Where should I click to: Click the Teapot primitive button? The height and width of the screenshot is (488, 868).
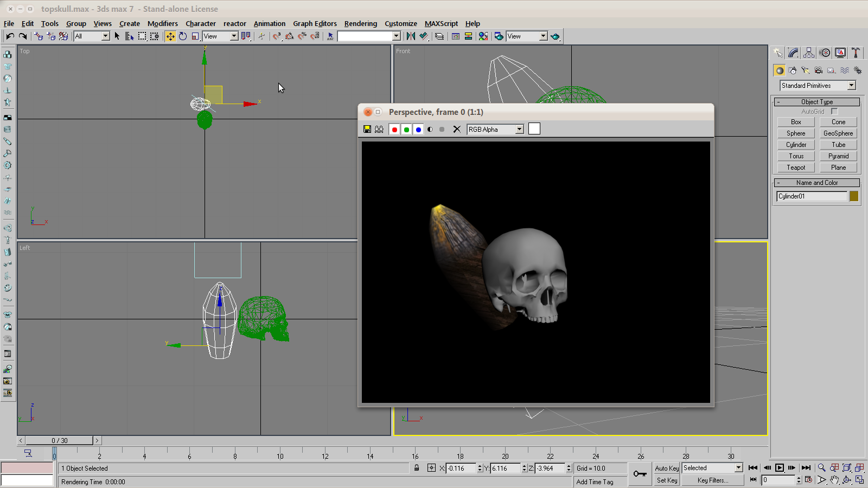tap(796, 168)
